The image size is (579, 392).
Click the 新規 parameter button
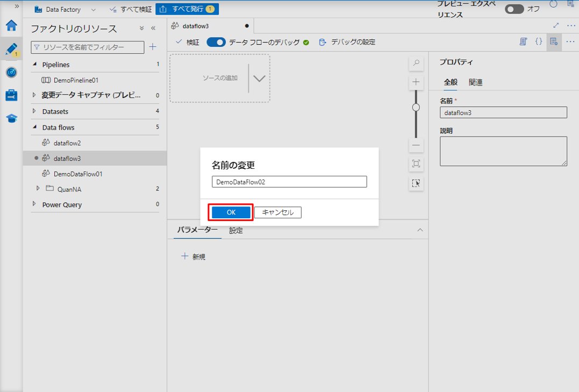tap(194, 257)
